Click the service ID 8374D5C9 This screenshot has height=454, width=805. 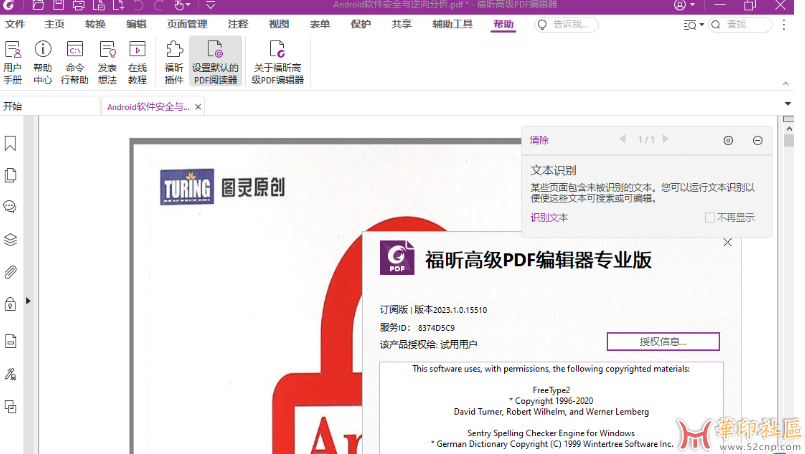coord(436,328)
